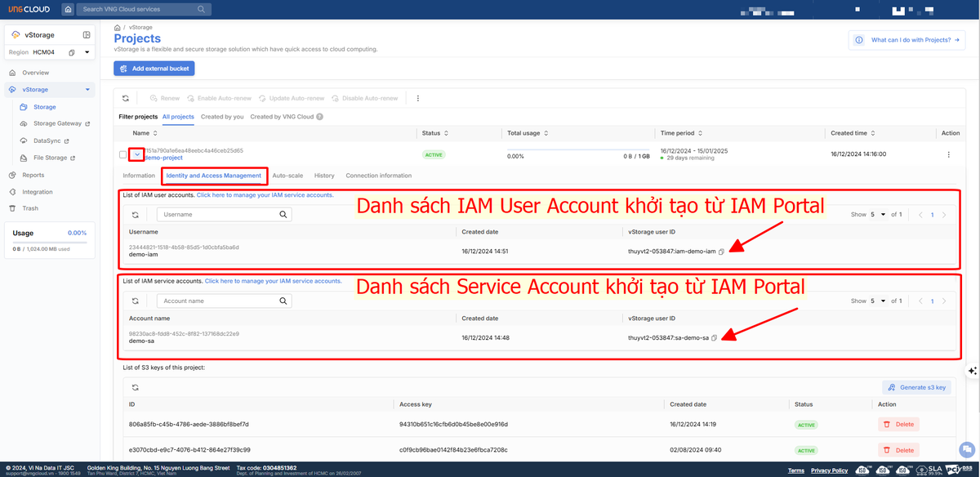
Task: Refresh the IAM user accounts list
Action: pos(135,215)
